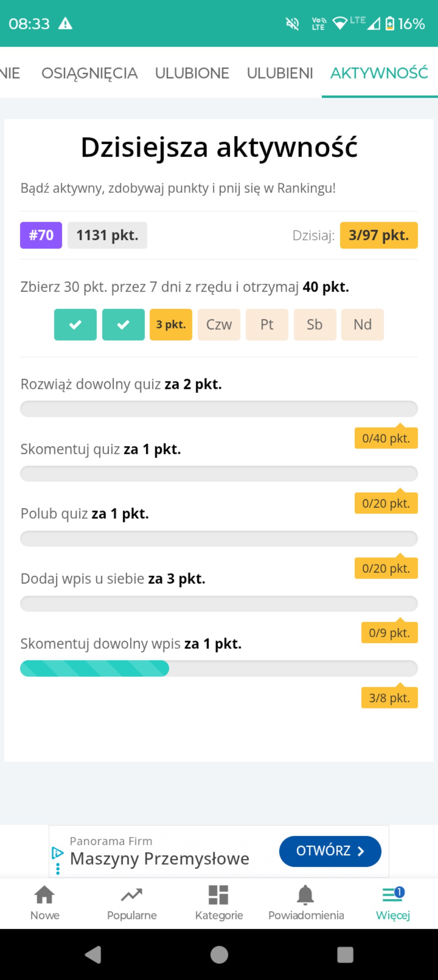Tap the #70 ranking badge
Screen dimensions: 438x980
[41, 235]
